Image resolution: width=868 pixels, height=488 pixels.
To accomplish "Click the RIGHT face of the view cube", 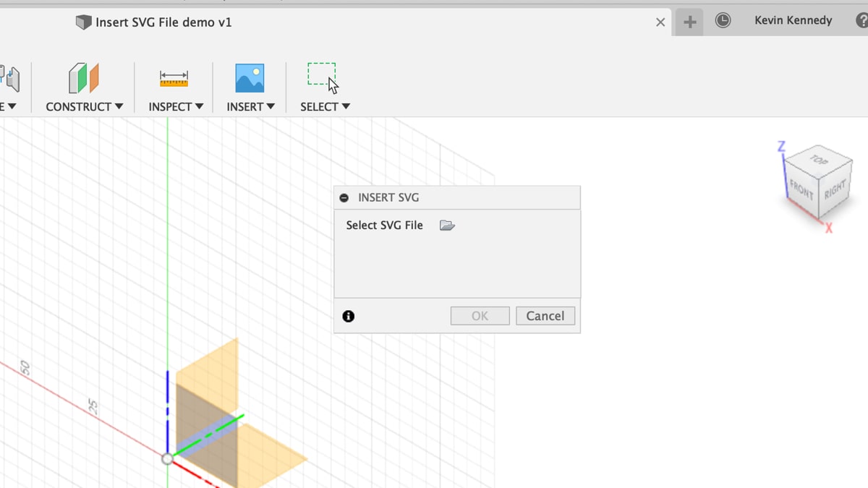I will [x=835, y=190].
